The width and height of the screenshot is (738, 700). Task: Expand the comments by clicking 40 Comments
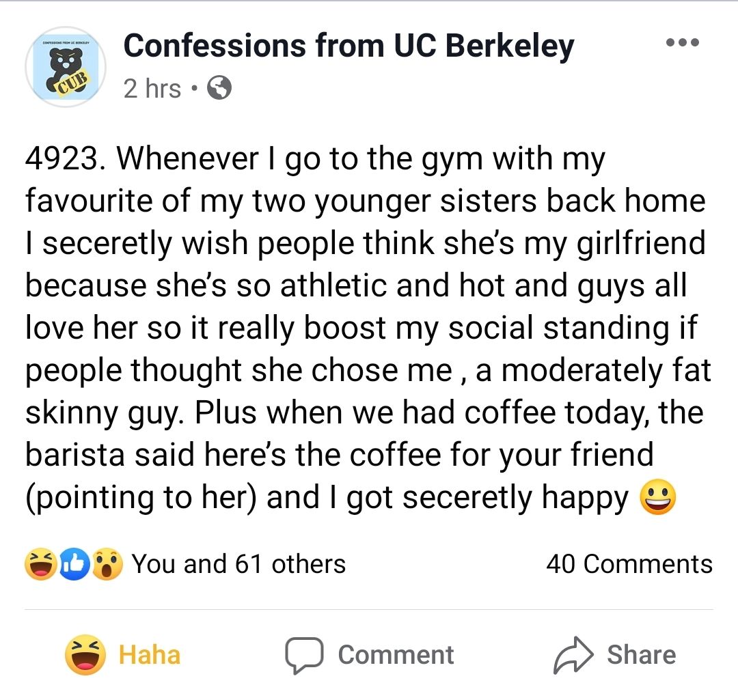629,564
